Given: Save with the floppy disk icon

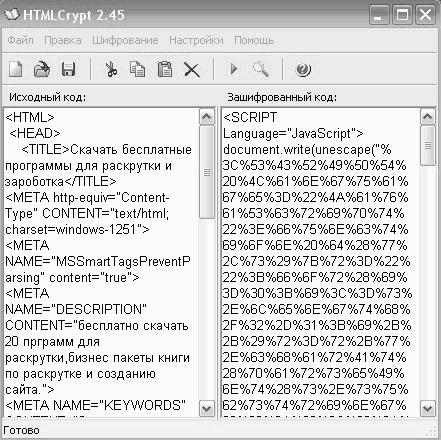Looking at the screenshot, I should [x=68, y=69].
